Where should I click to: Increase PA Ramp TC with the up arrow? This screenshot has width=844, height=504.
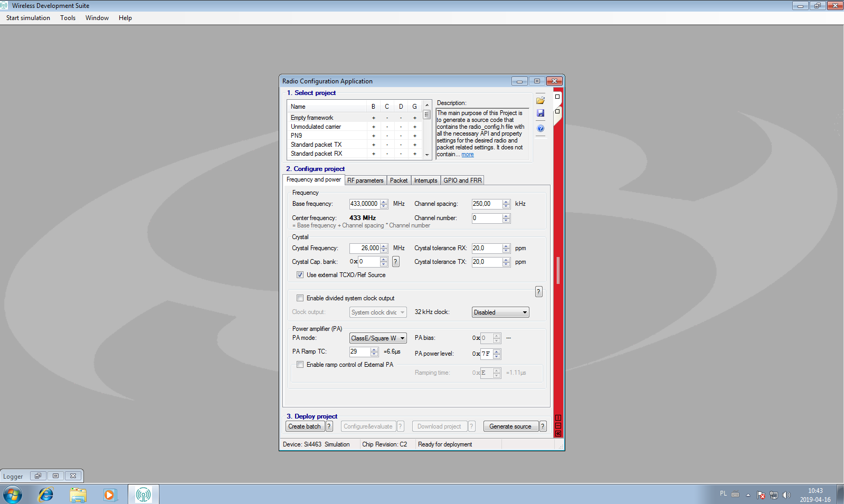374,349
